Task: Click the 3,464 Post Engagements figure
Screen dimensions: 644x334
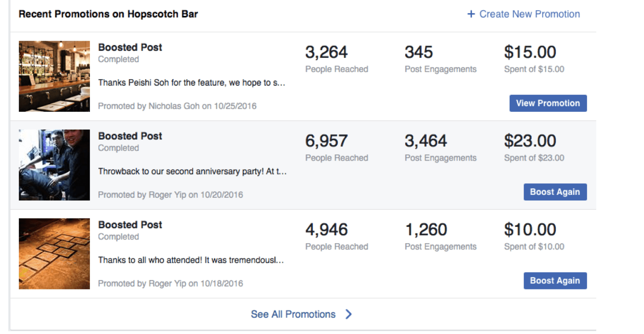Action: 426,141
